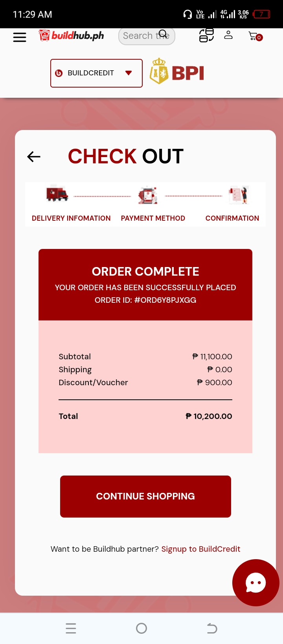Select the Confirmation step
The width and height of the screenshot is (283, 644).
[232, 218]
